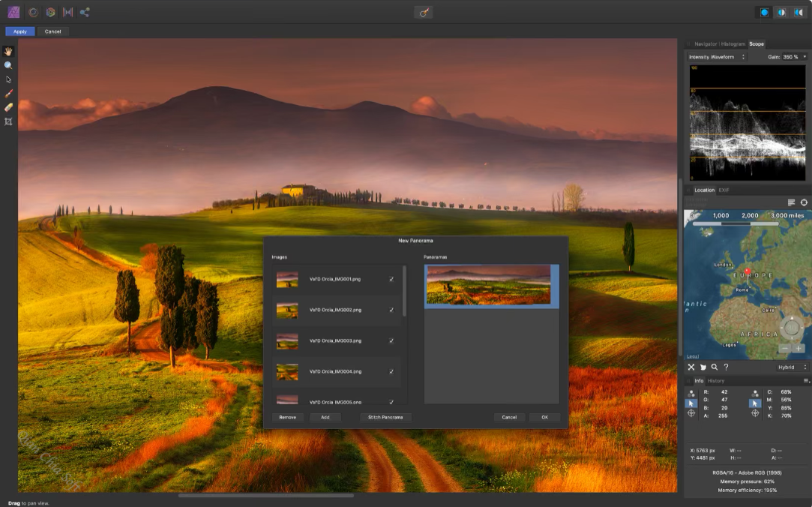Image resolution: width=812 pixels, height=507 pixels.
Task: Open the Info panel options menu
Action: (806, 381)
